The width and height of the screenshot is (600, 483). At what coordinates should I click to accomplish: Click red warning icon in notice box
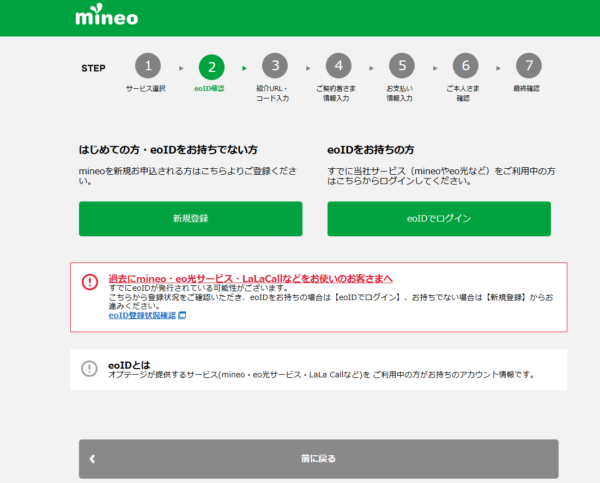tap(90, 282)
